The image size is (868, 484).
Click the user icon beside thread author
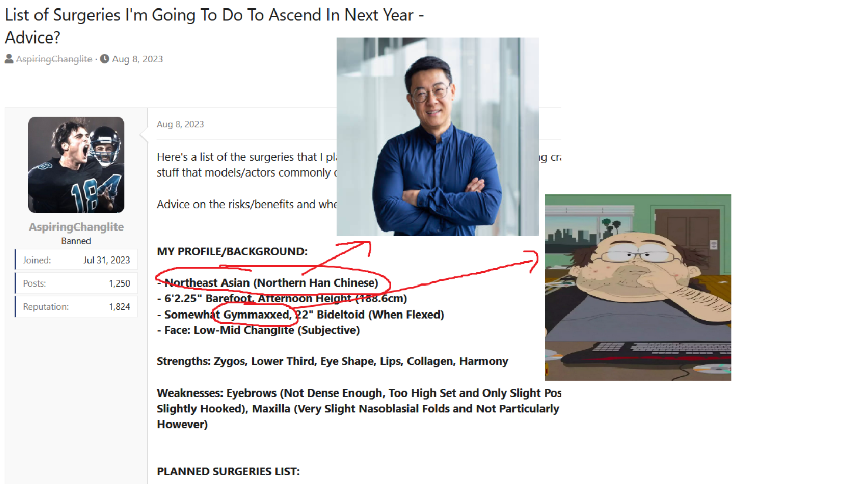click(x=9, y=59)
